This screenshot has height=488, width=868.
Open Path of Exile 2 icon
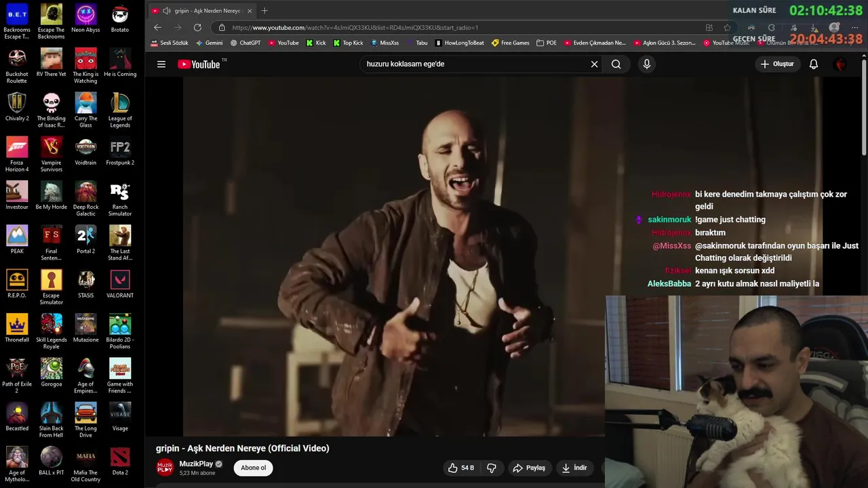[17, 375]
